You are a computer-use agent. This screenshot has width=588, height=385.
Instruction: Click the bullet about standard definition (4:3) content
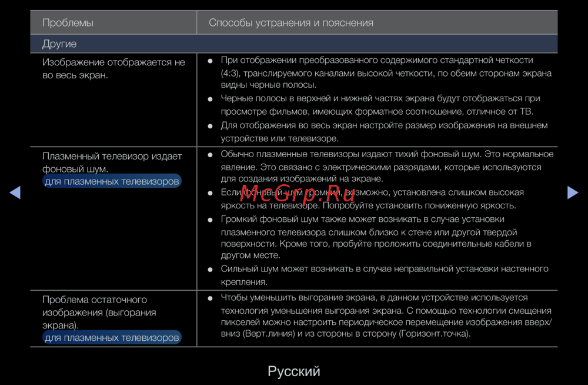[x=385, y=73]
